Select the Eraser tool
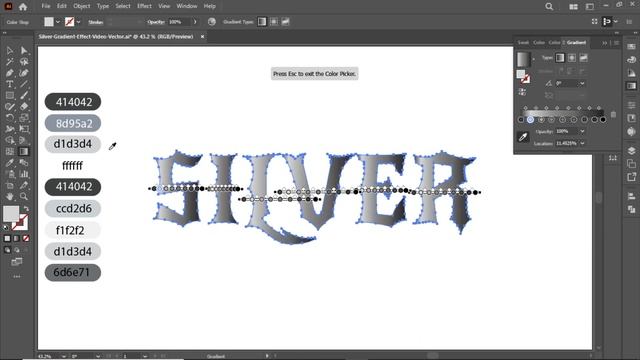This screenshot has width=640, height=360. pos(24,107)
